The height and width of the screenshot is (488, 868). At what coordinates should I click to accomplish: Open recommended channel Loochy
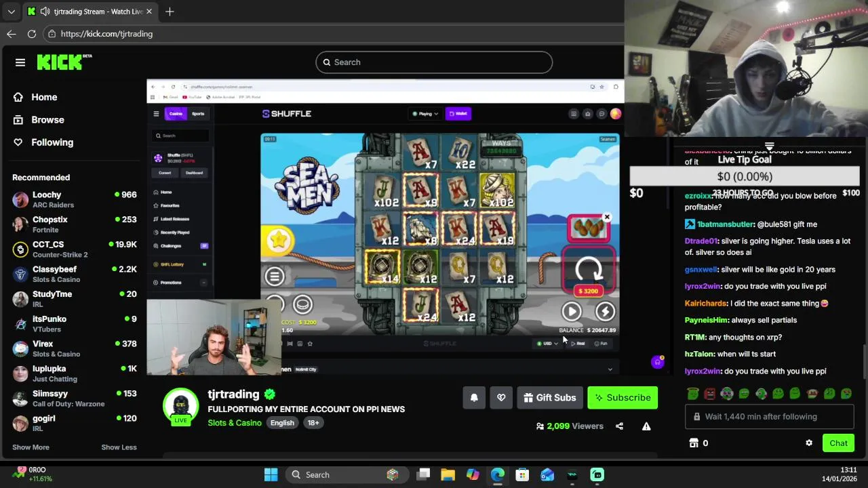(75, 199)
